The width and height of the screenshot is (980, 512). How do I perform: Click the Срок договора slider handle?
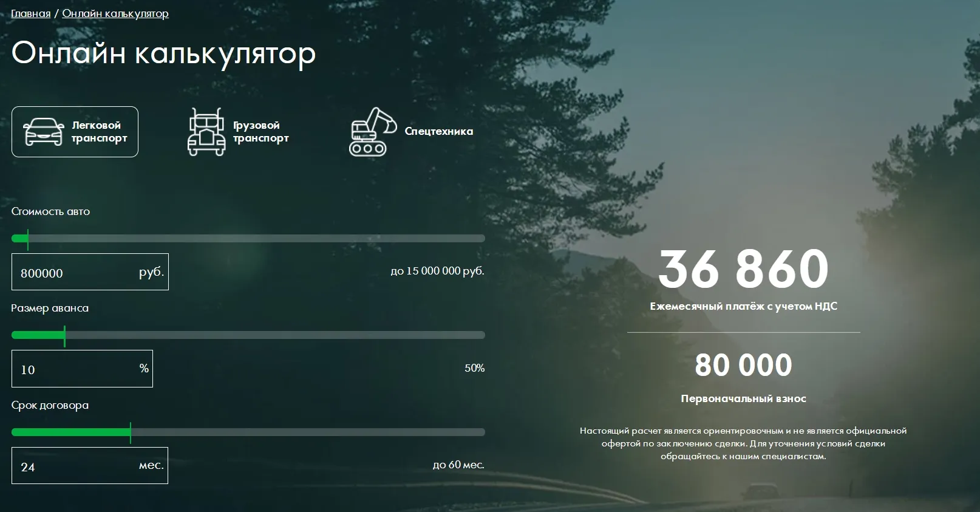(x=131, y=432)
